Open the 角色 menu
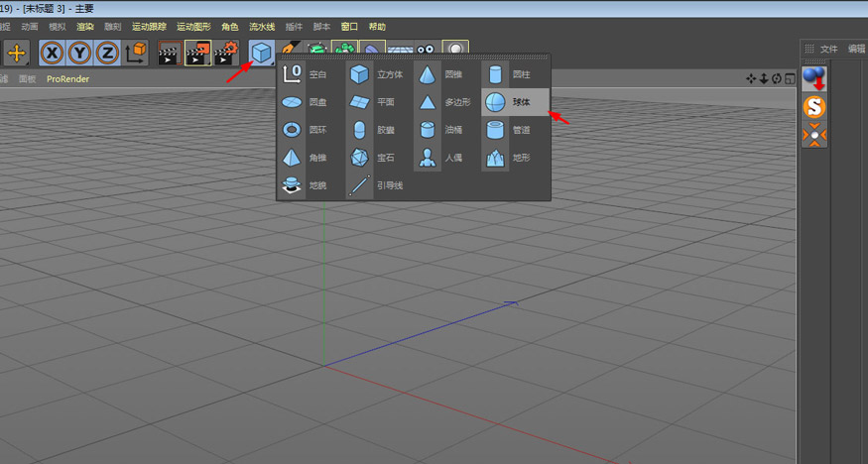 230,27
